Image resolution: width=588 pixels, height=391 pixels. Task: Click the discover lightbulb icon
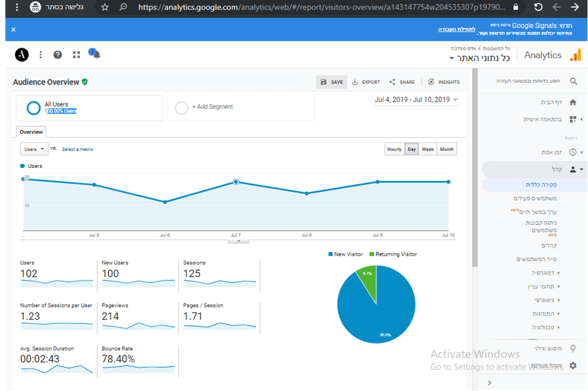(573, 348)
